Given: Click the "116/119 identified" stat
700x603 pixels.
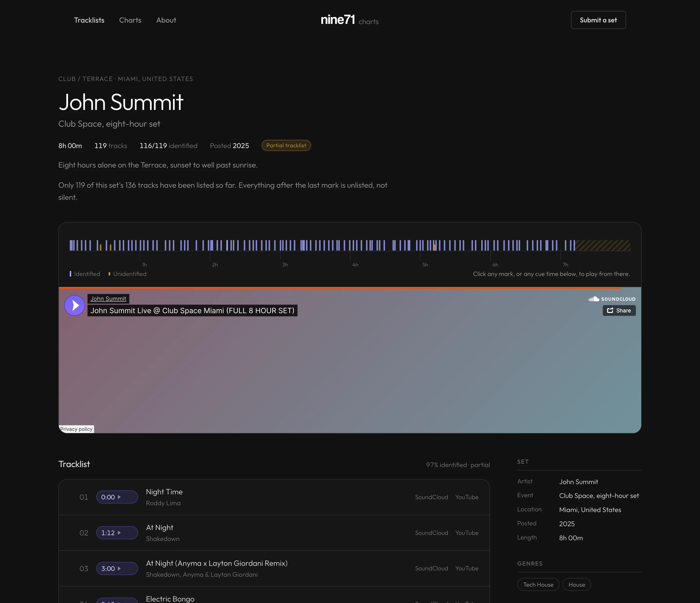Looking at the screenshot, I should [168, 146].
